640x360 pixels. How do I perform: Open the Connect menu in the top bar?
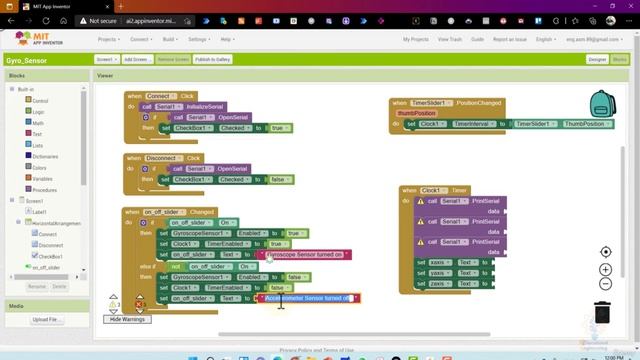click(141, 40)
